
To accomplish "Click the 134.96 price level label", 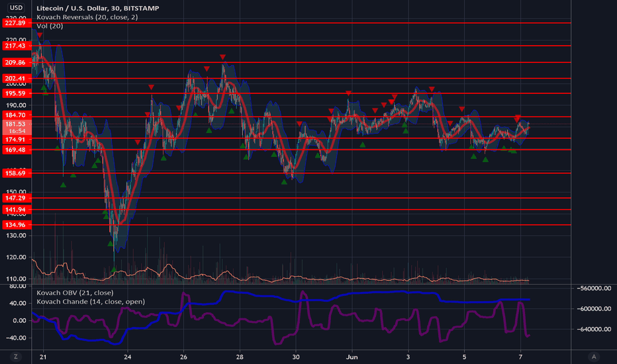I will click(x=17, y=225).
